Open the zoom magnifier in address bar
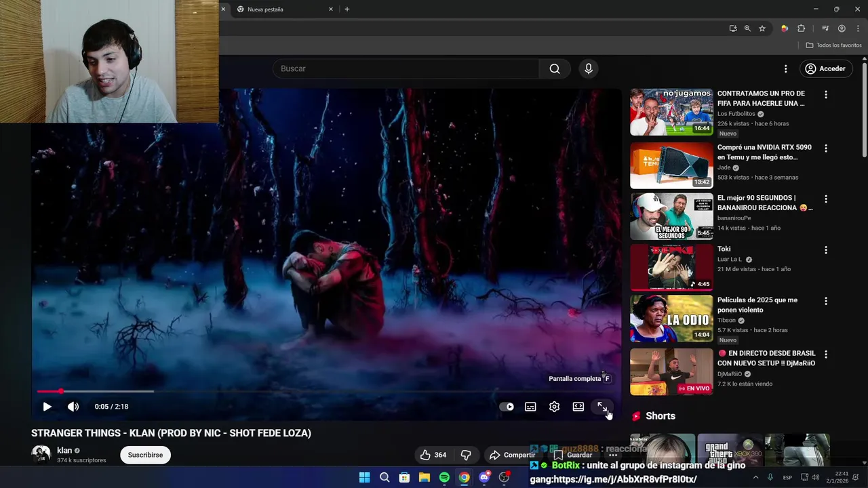 747,28
